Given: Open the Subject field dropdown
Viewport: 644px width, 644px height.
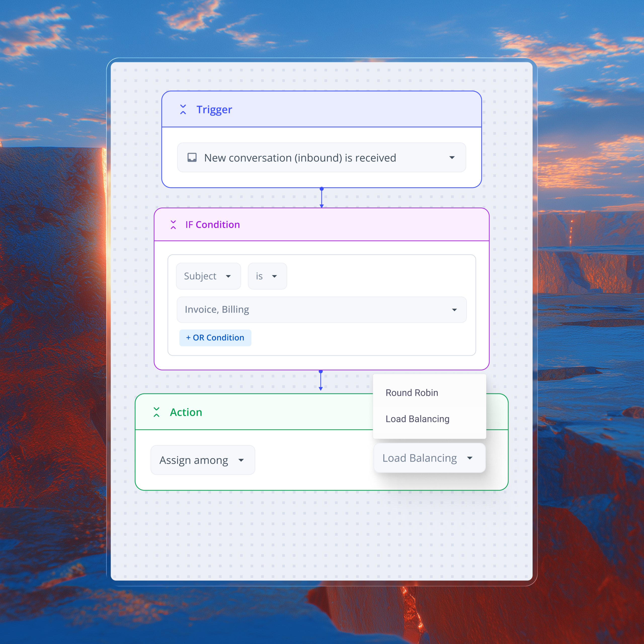Looking at the screenshot, I should pos(208,276).
